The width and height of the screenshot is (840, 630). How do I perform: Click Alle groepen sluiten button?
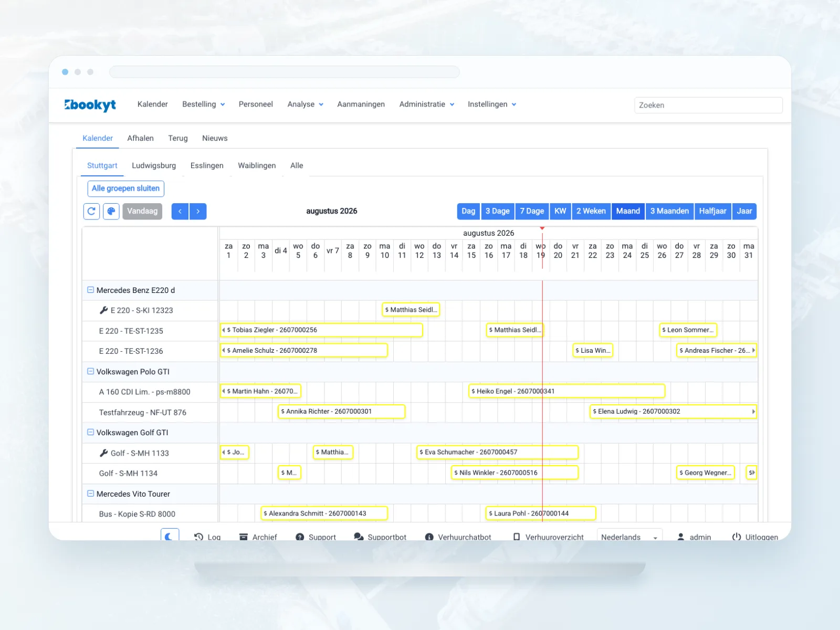125,188
